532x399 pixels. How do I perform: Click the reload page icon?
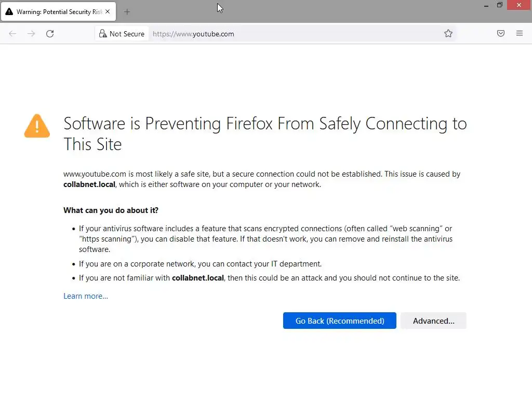click(x=50, y=34)
